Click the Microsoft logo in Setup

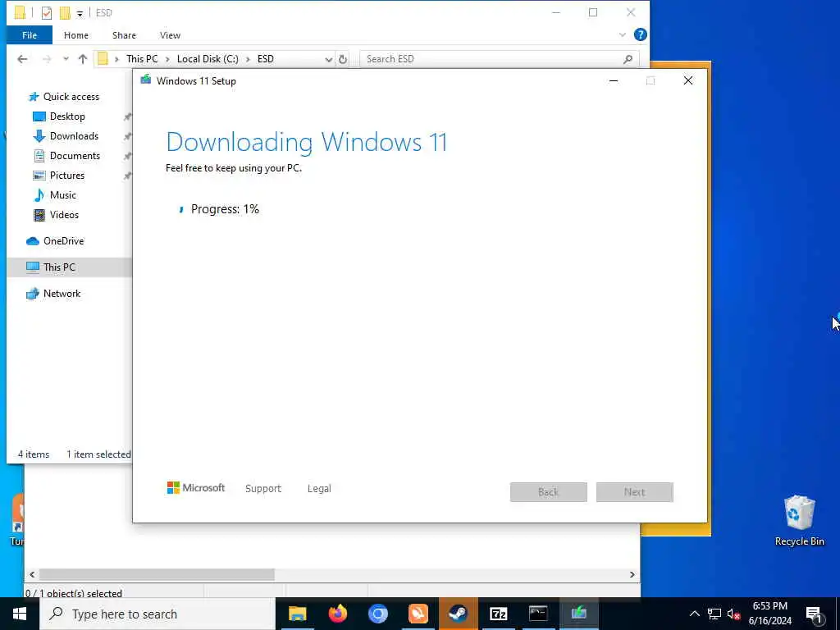point(196,487)
